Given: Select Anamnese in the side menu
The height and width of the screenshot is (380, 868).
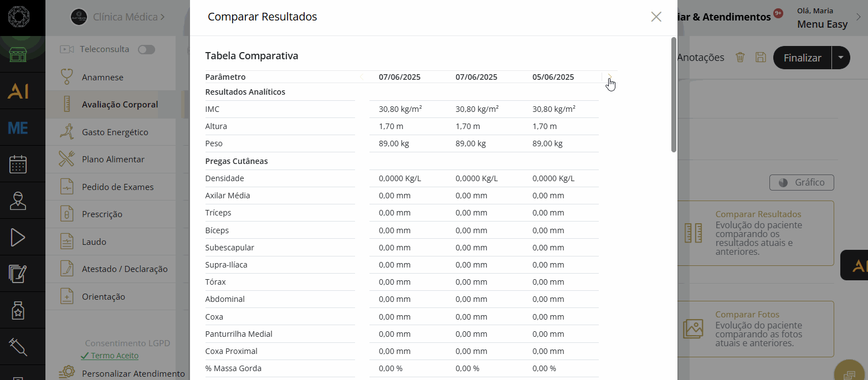Looking at the screenshot, I should (102, 78).
